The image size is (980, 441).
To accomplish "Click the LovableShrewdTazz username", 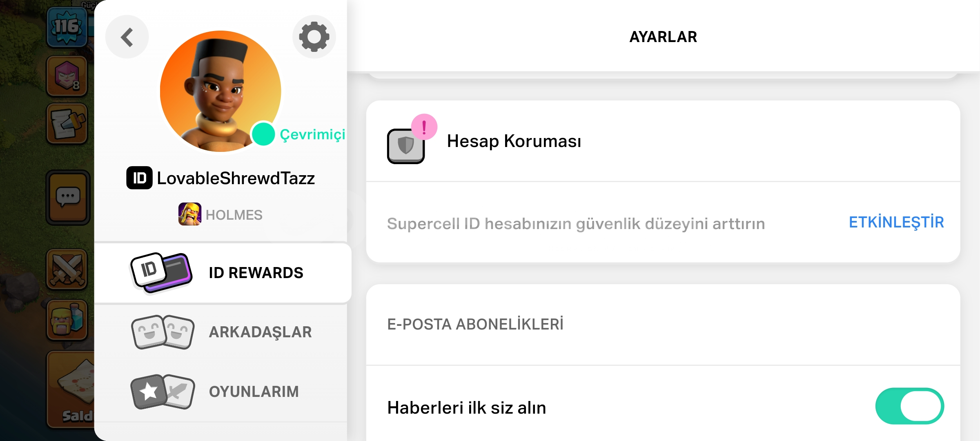I will coord(236,178).
